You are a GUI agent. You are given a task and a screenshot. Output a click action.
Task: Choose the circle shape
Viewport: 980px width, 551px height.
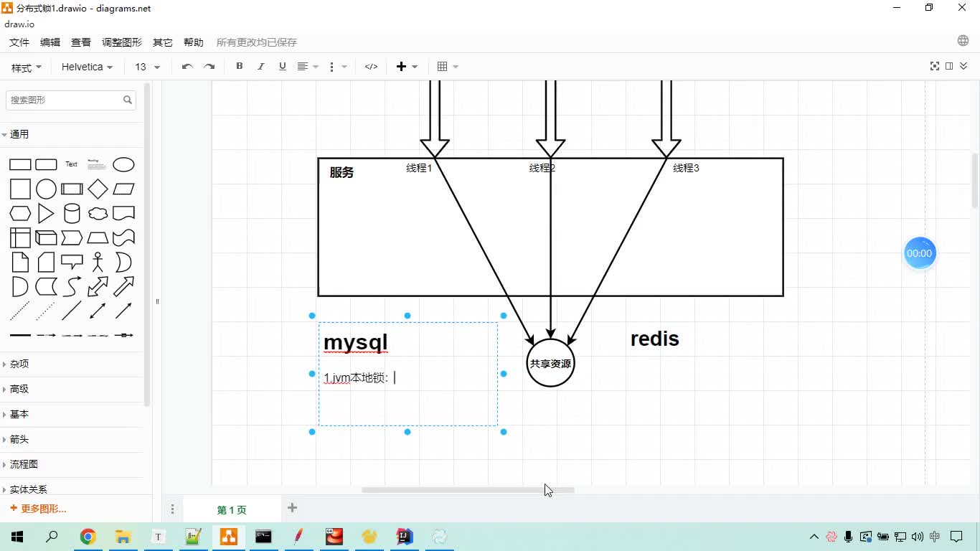[46, 189]
